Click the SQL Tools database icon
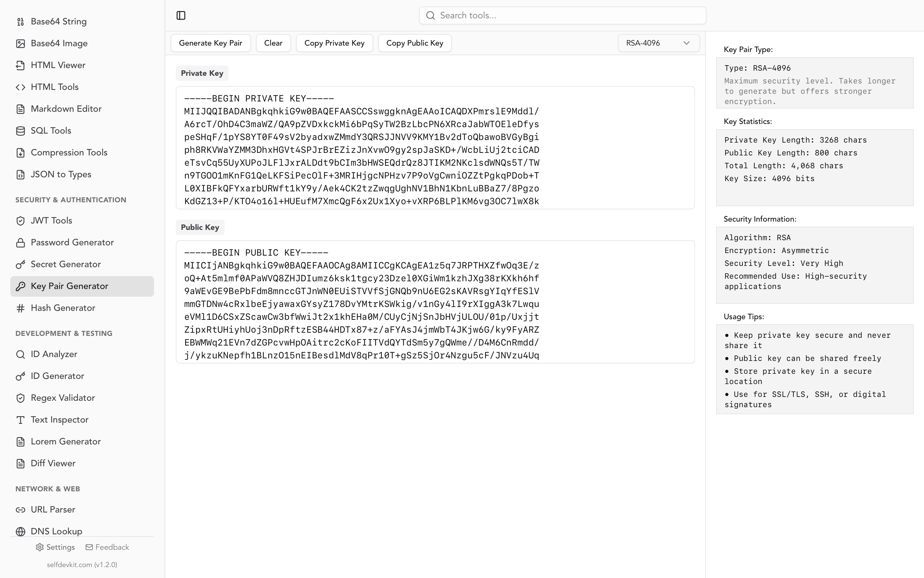 [x=21, y=131]
